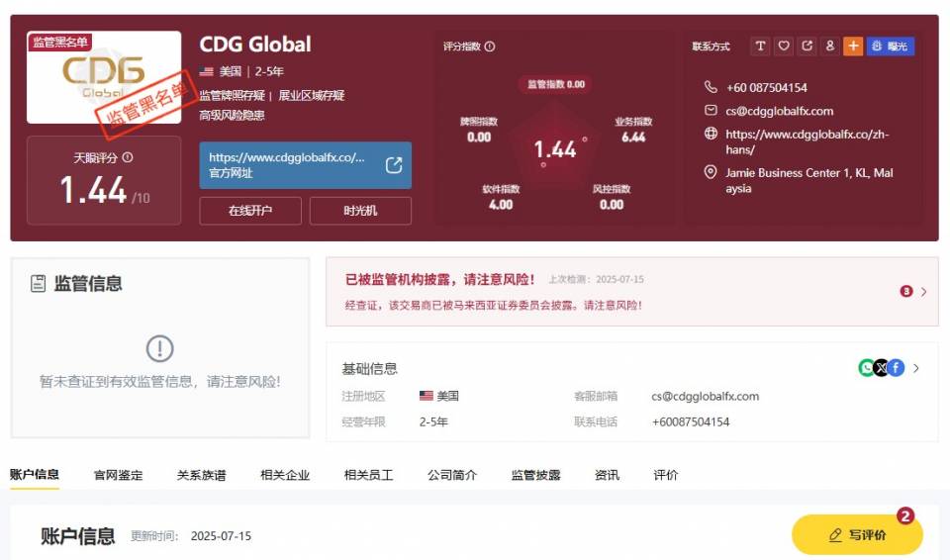The height and width of the screenshot is (560, 950).
Task: Favorite CDG Global with the heart icon
Action: [x=784, y=47]
